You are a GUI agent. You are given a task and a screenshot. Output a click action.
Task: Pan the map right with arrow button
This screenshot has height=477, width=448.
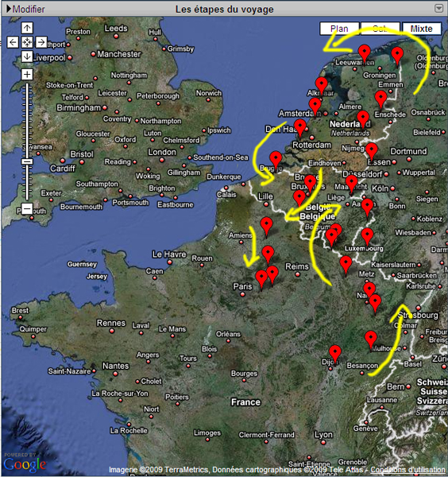[41, 42]
